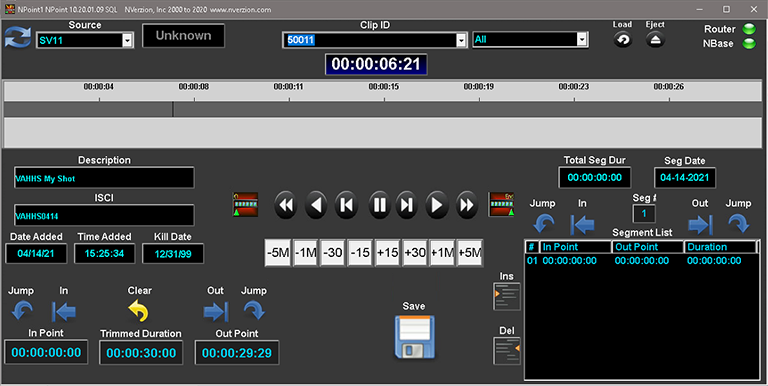Open the All filter dropdown
This screenshot has width=768, height=386.
(581, 40)
